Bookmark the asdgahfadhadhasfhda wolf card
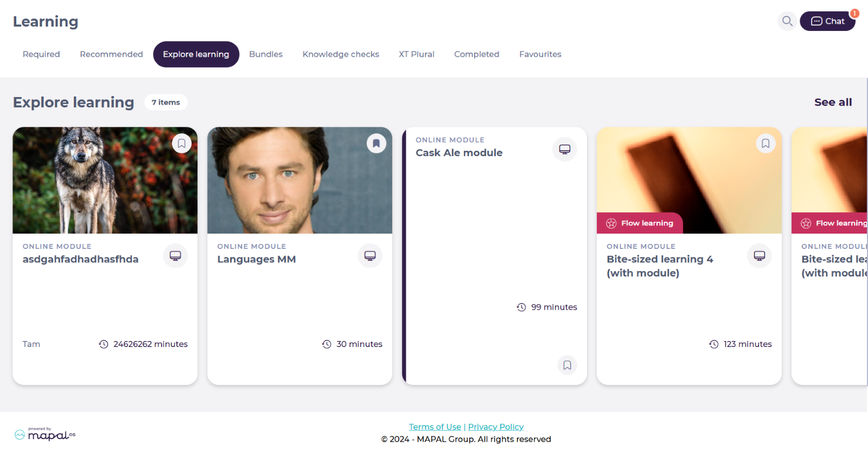The image size is (868, 450). [x=182, y=143]
